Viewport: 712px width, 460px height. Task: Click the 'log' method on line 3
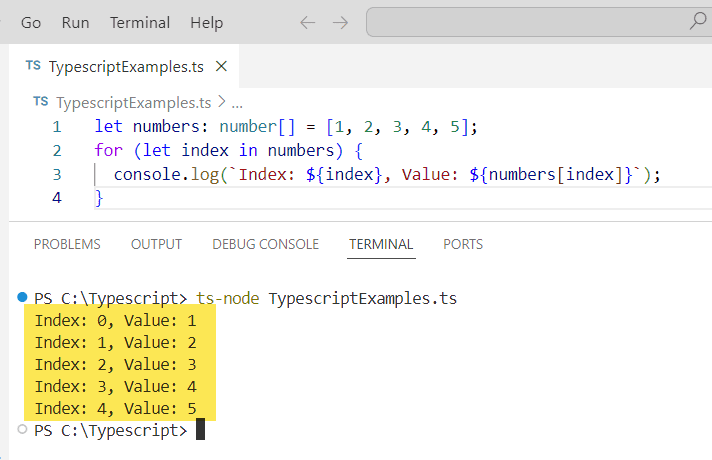[204, 174]
